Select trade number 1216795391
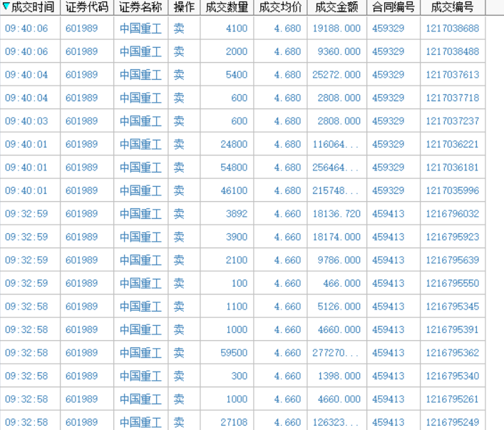504x430 pixels. tap(453, 329)
